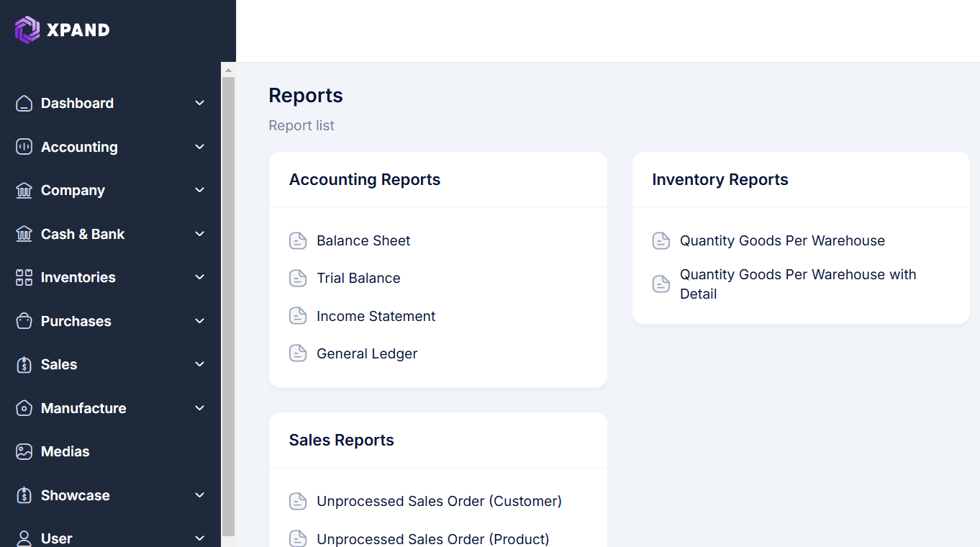Image resolution: width=980 pixels, height=547 pixels.
Task: Expand the Cash & Bank chevron
Action: pyautogui.click(x=200, y=234)
